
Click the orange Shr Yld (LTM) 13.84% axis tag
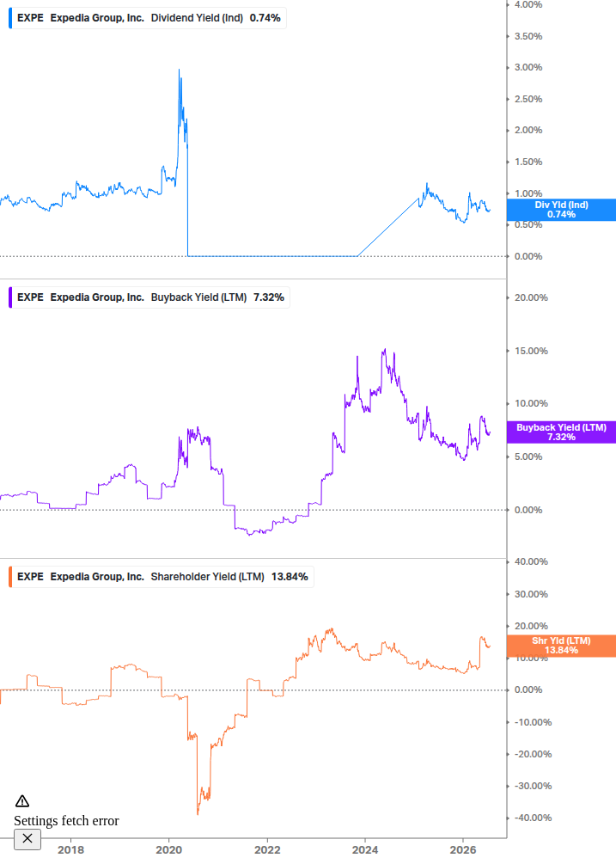point(561,646)
